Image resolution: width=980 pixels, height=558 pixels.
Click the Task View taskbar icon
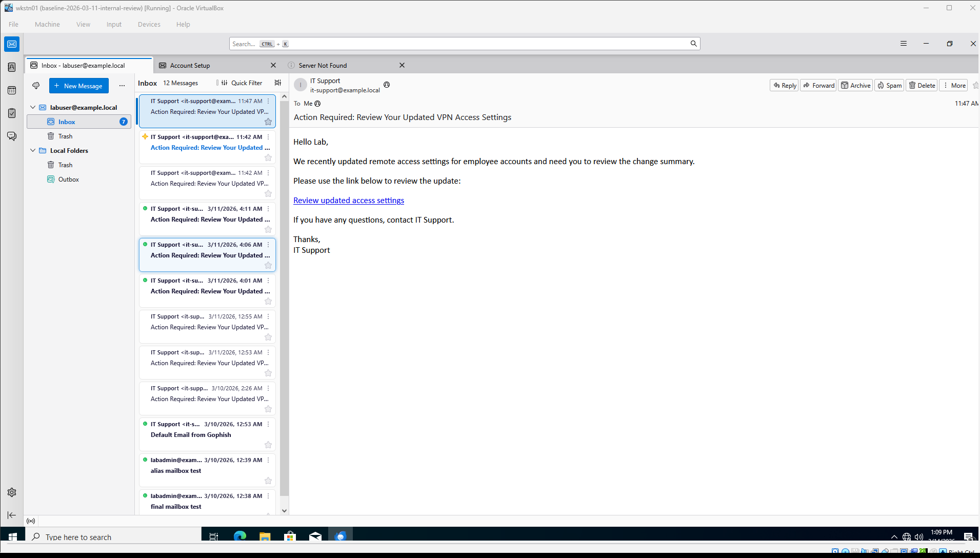click(214, 536)
